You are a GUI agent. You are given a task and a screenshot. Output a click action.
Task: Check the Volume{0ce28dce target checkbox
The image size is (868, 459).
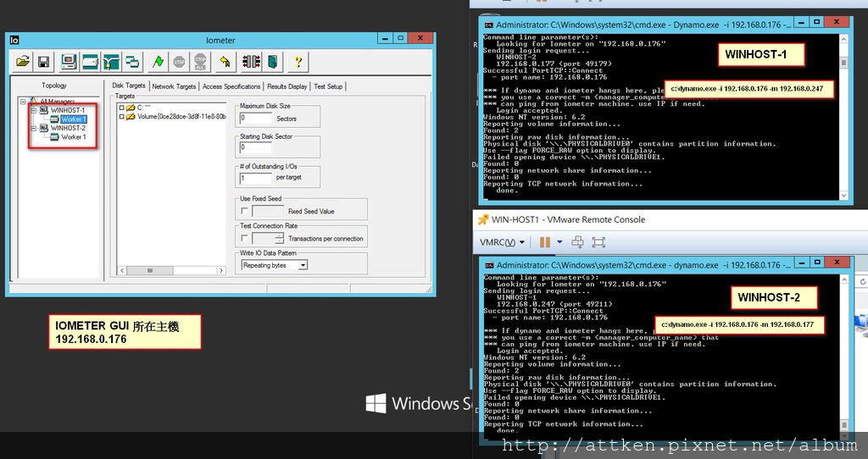[121, 117]
